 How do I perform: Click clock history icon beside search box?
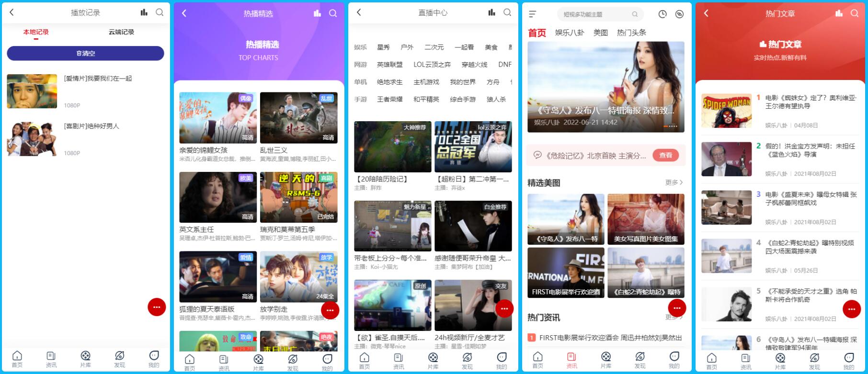click(662, 14)
